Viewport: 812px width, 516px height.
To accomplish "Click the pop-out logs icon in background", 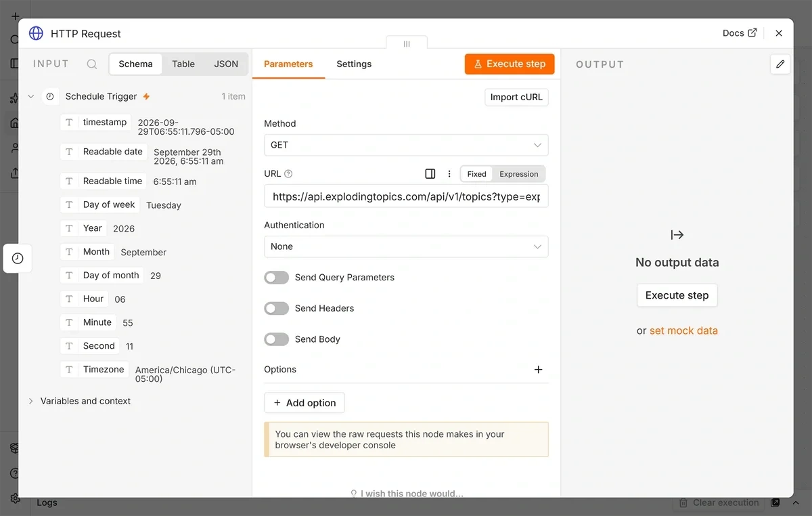I will (x=775, y=503).
